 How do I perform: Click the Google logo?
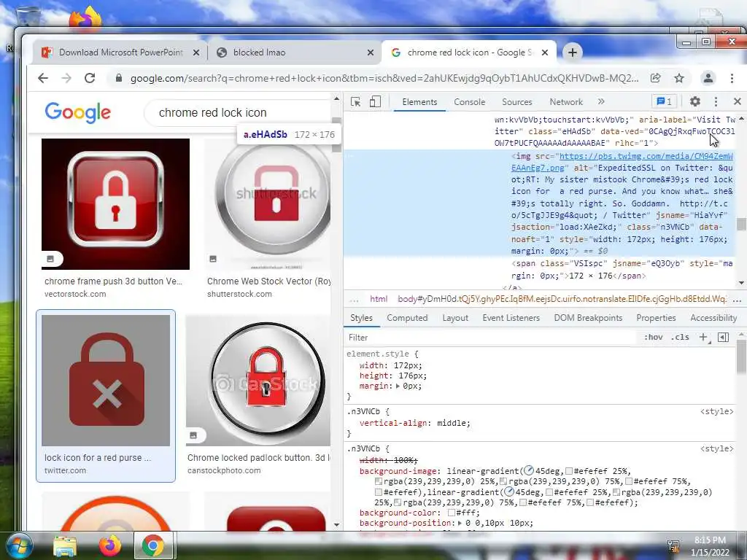(x=77, y=112)
